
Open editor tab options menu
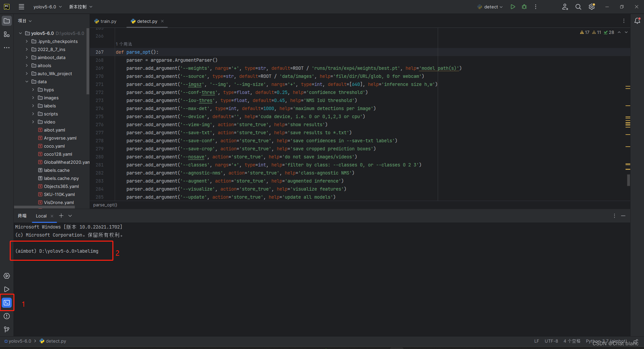(x=624, y=21)
